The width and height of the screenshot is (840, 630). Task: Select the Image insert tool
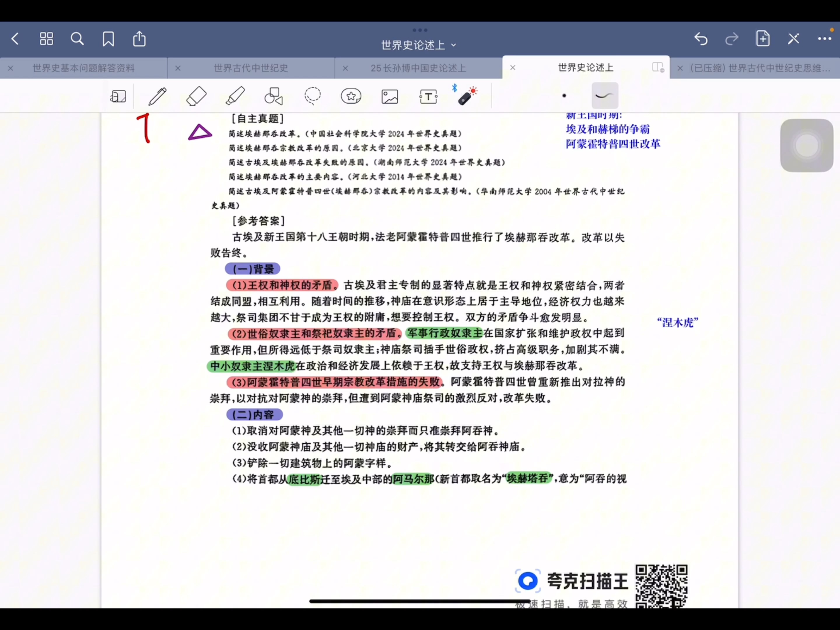(390, 97)
